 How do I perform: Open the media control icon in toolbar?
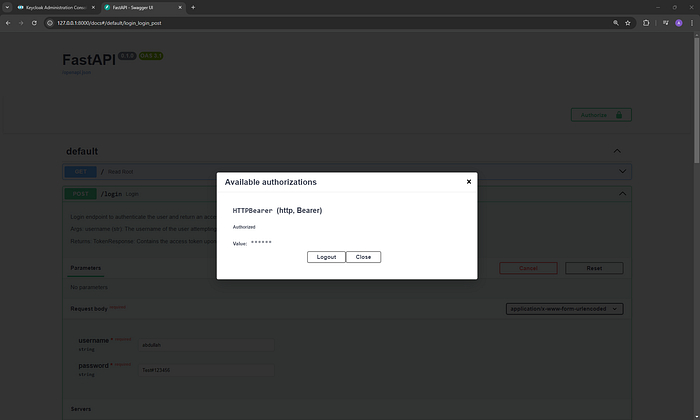click(666, 23)
